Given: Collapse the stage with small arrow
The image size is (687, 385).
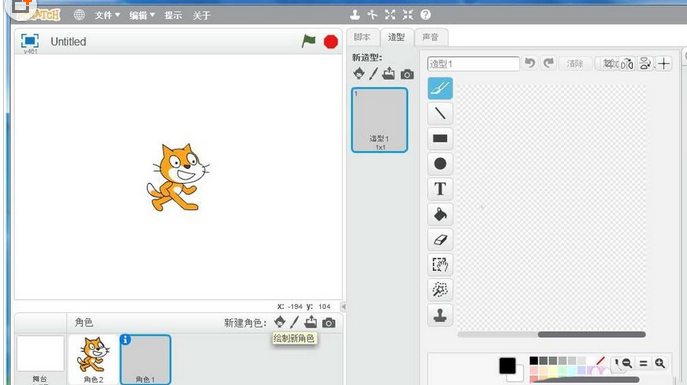Looking at the screenshot, I should coord(344,307).
